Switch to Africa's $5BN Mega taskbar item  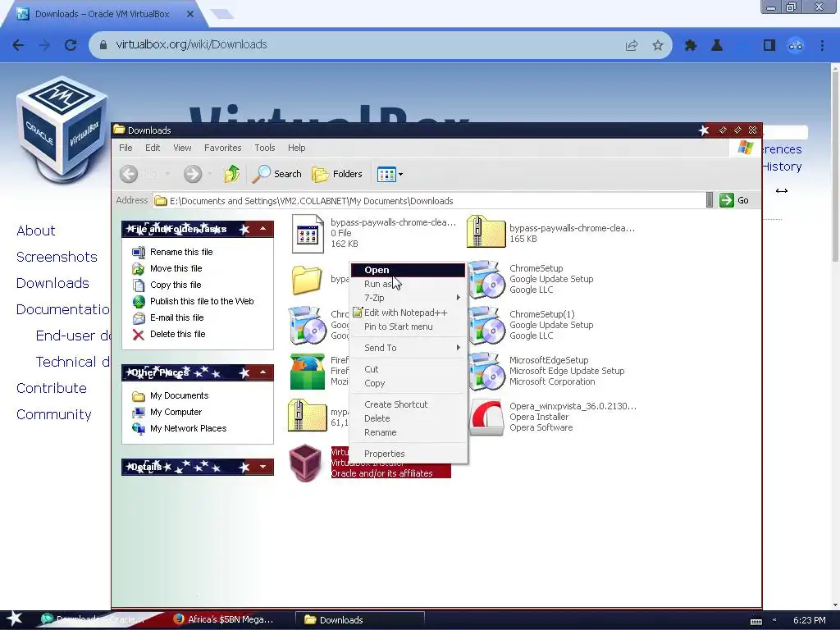(224, 619)
